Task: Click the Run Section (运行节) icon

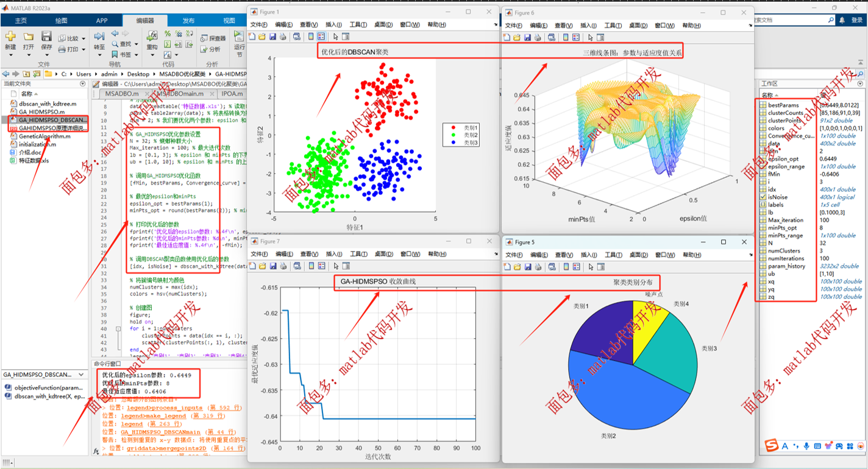Action: [x=239, y=35]
